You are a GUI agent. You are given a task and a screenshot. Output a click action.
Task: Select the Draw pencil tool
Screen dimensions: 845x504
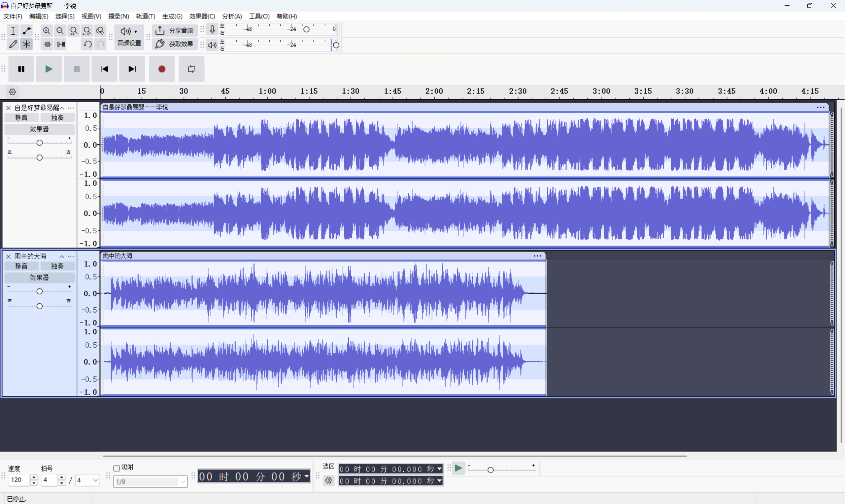(13, 44)
